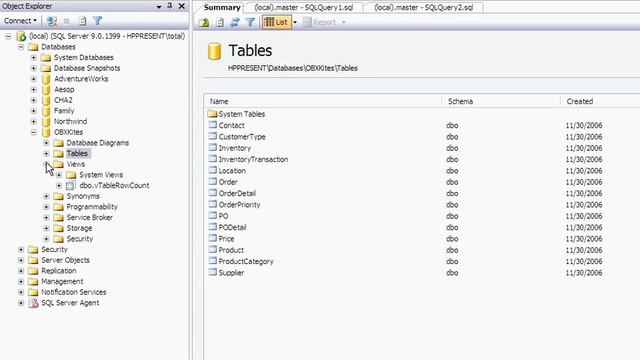Open the System Tables folder icon in list

click(212, 113)
